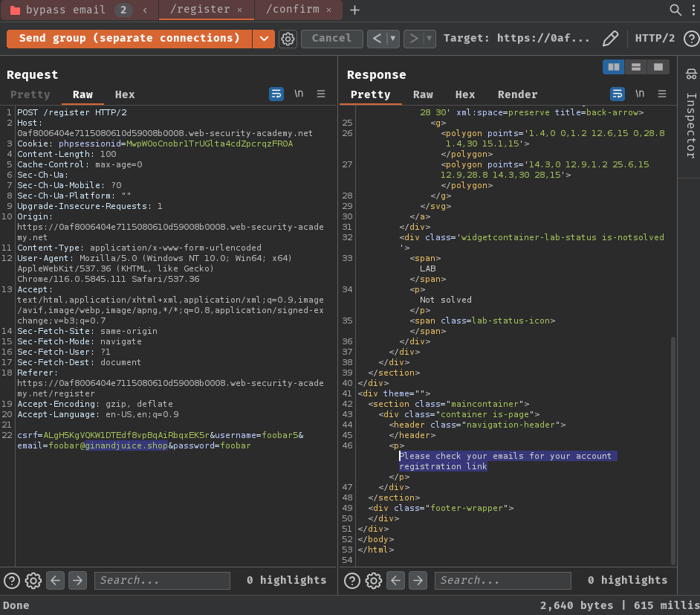Screen dimensions: 700x615
Task: Click the 'Not solved' text in Response
Action: [446, 300]
